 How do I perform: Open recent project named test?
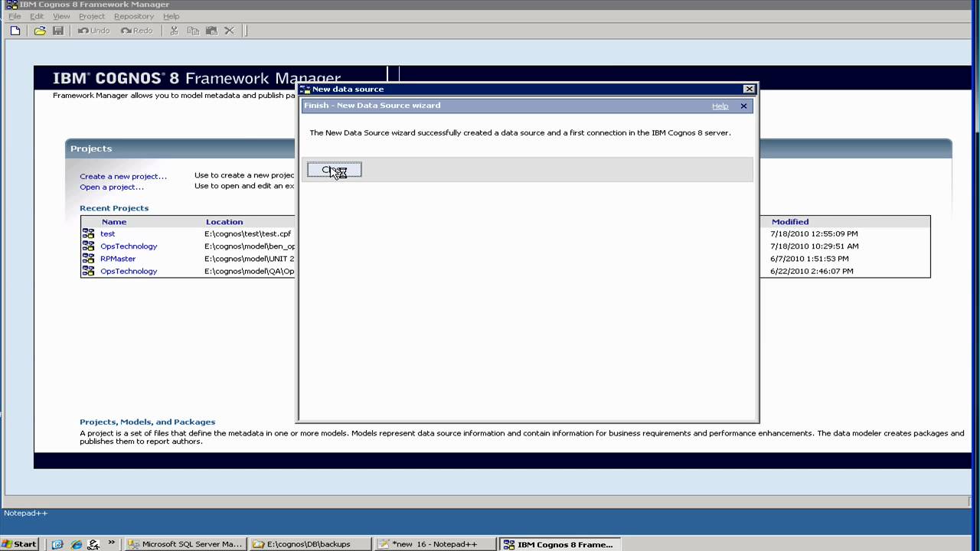(108, 233)
